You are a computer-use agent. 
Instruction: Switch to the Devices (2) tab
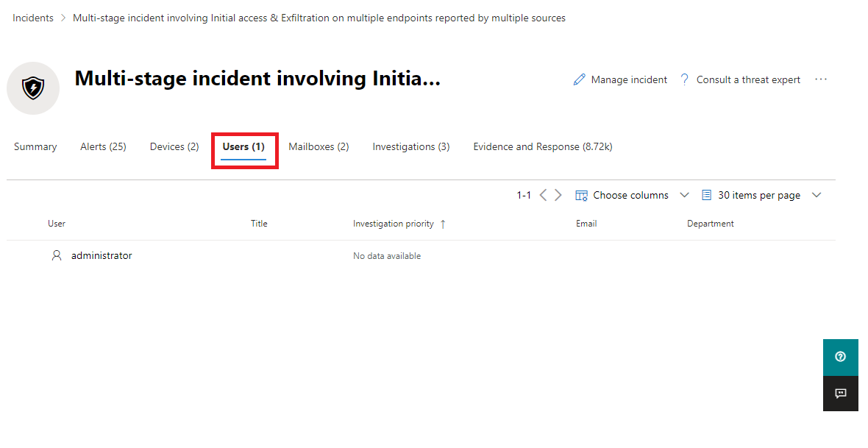click(x=174, y=146)
